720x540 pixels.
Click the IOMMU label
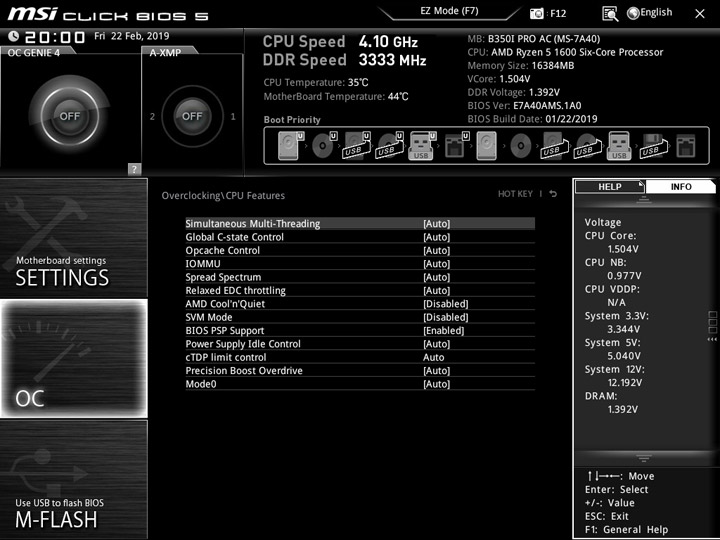(x=202, y=264)
